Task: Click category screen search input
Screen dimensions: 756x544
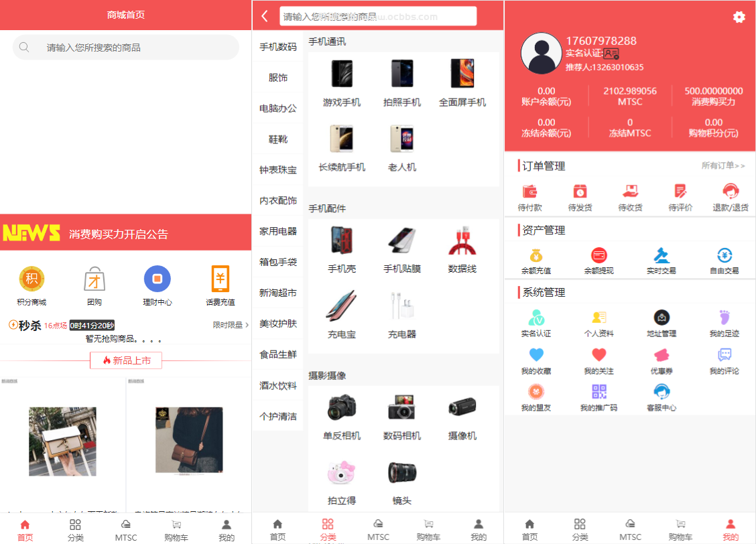Action: coord(378,16)
